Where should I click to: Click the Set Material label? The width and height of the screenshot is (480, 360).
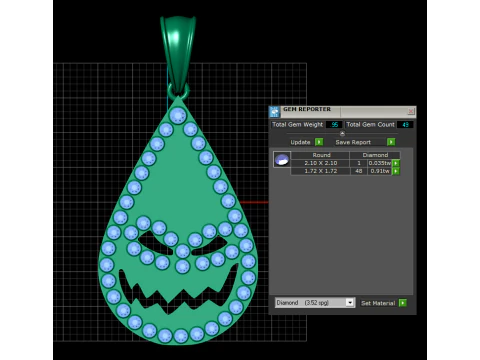378,303
